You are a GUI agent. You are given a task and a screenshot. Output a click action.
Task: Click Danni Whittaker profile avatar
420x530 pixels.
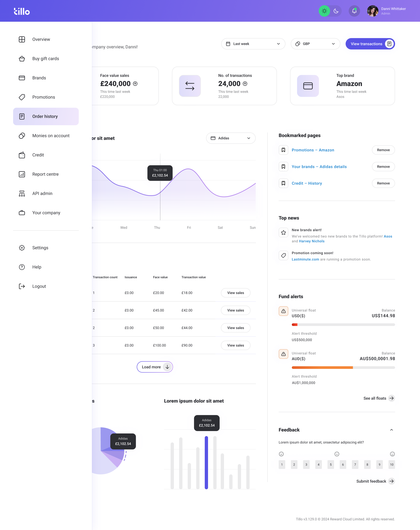coord(372,11)
